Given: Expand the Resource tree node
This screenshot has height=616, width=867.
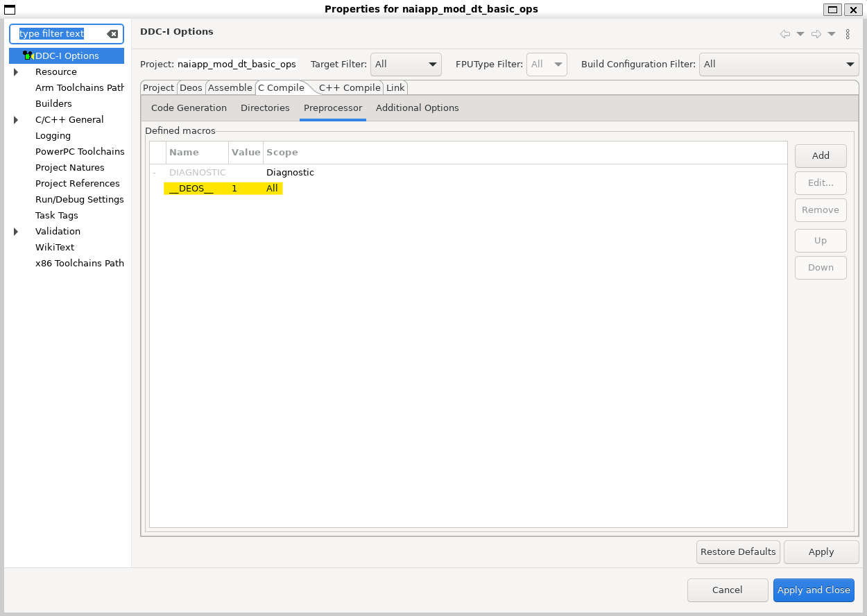Looking at the screenshot, I should [16, 72].
